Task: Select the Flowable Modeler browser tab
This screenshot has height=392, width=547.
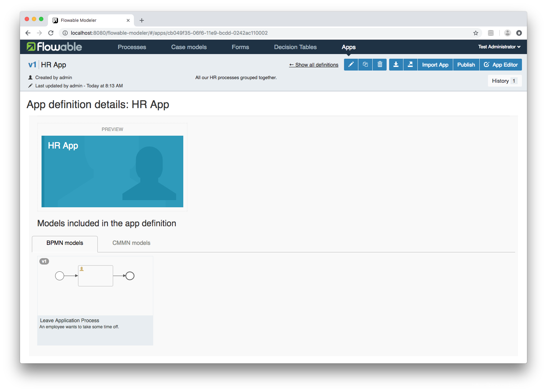Action: coord(91,20)
